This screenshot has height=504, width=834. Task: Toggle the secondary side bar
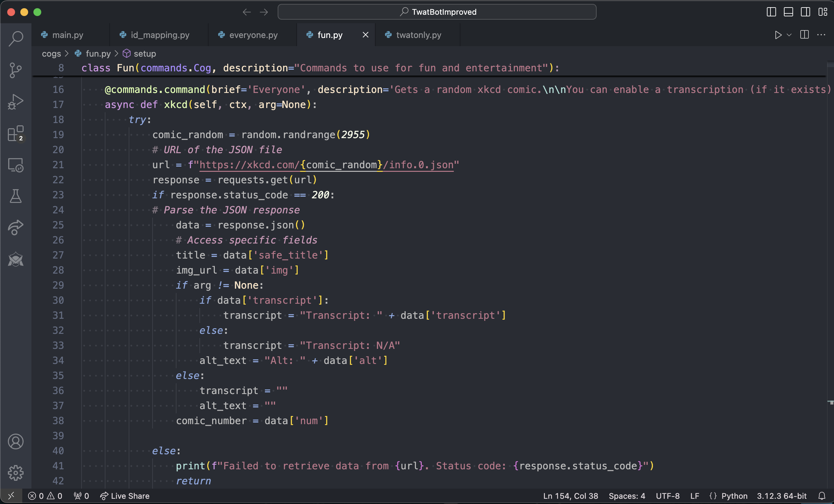805,12
